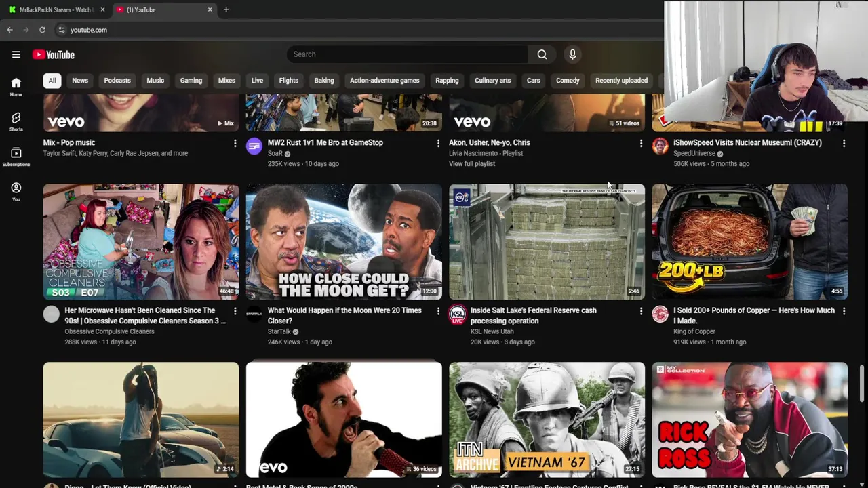
Task: Click the browser address bar
Action: pos(359,30)
